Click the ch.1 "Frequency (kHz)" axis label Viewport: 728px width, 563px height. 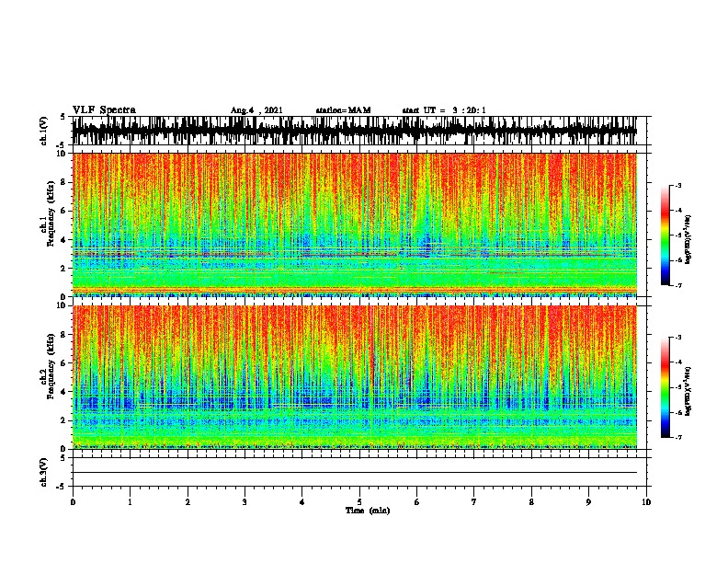point(51,213)
